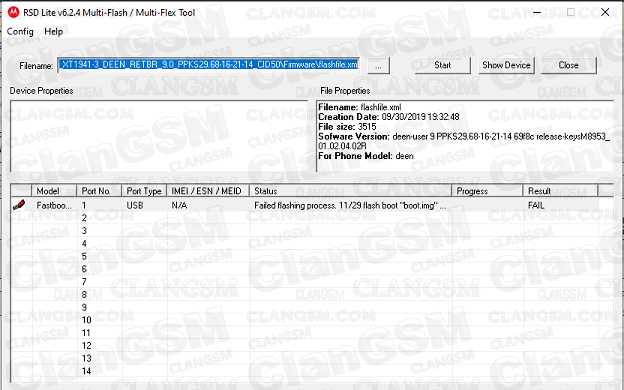Click the Close button next to Show Device
Screen dimensions: 624x390
[x=568, y=65]
